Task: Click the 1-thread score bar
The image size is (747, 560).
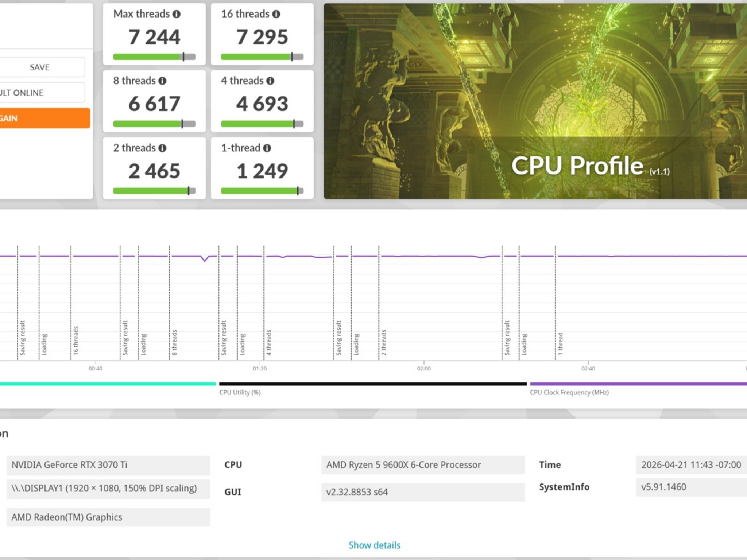Action: tap(262, 191)
